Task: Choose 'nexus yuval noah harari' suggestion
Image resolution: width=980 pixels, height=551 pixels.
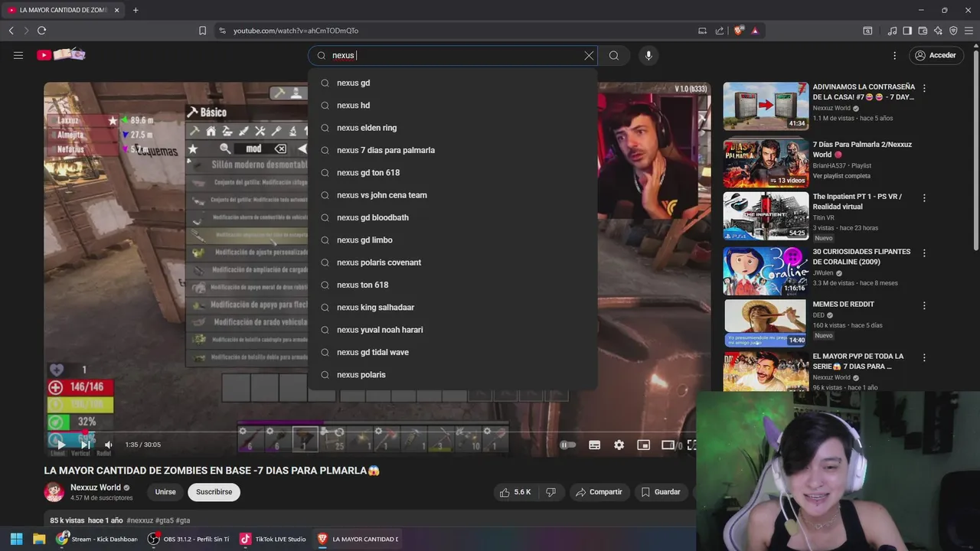Action: tap(452, 330)
